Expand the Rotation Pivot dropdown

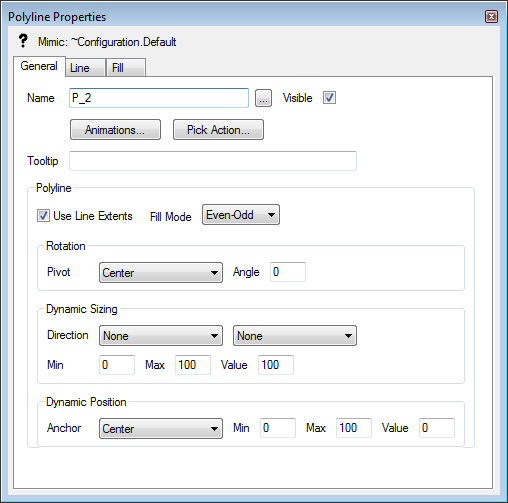(161, 273)
